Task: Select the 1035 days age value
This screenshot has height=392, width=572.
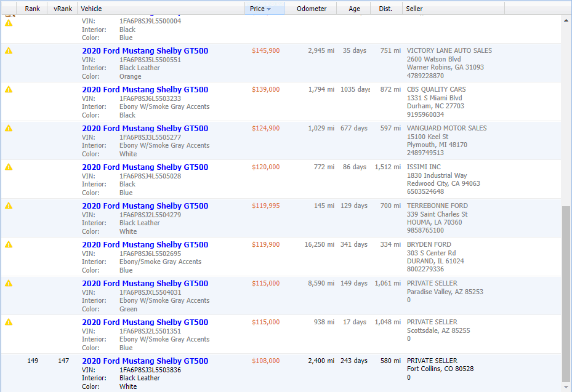Action: 355,89
